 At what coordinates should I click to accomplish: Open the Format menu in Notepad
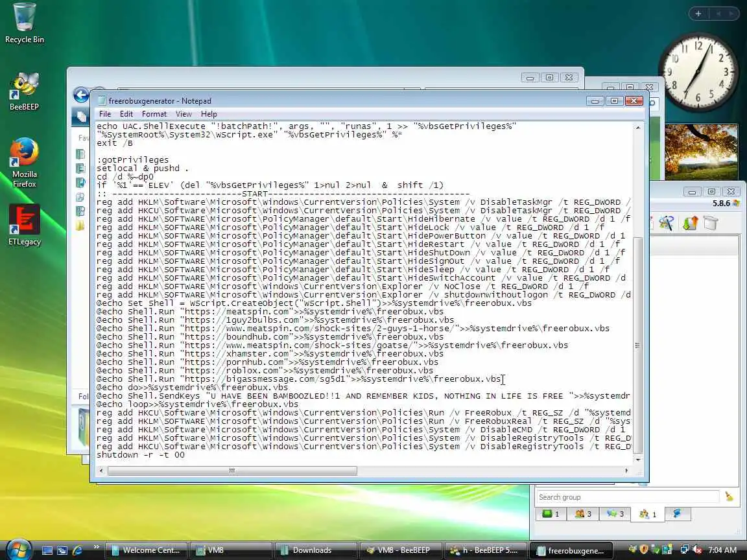(154, 114)
